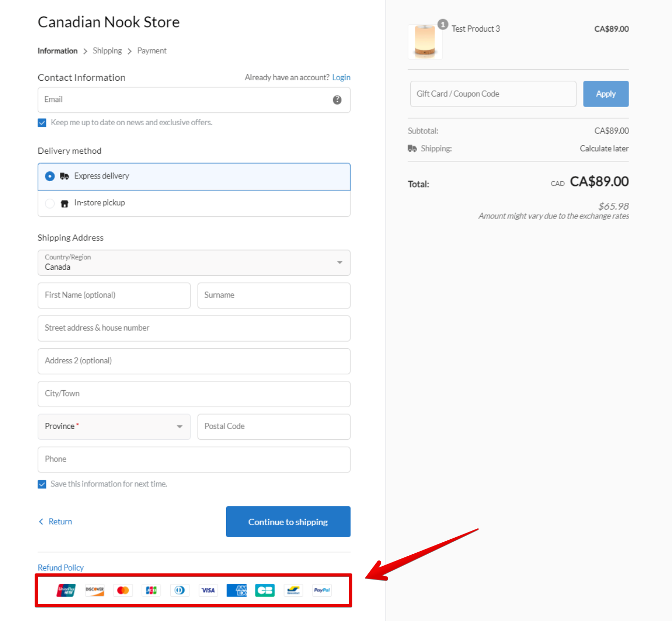Screen dimensions: 672x621
Task: Click the email help question mark icon
Action: tap(337, 100)
